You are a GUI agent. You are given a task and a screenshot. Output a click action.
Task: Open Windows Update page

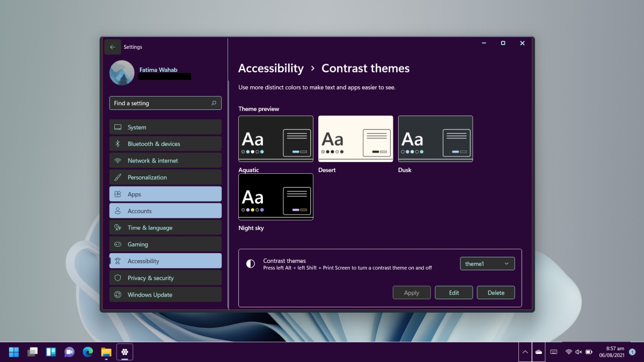(165, 294)
